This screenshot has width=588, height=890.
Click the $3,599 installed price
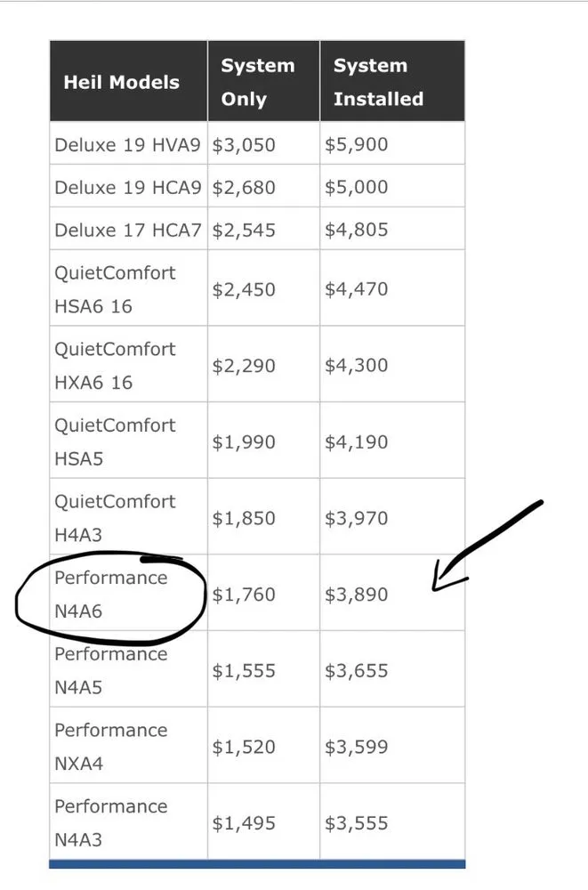pyautogui.click(x=356, y=747)
